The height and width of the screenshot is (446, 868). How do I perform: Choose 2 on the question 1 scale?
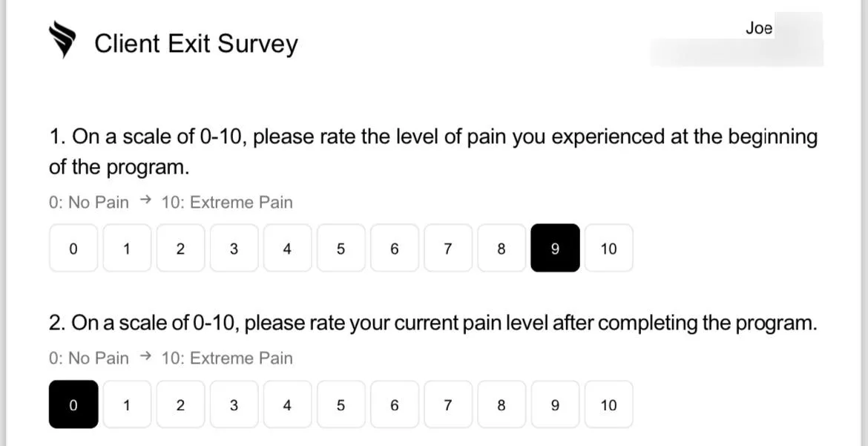tap(180, 248)
